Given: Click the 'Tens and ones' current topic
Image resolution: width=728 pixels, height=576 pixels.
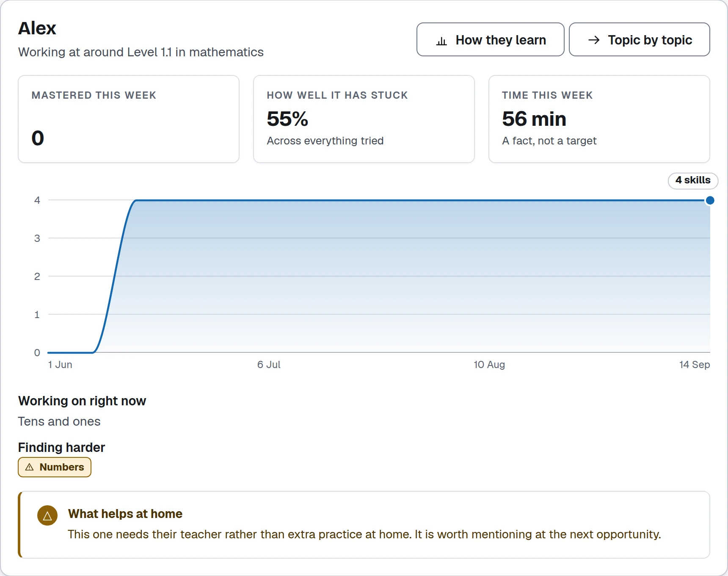Looking at the screenshot, I should pyautogui.click(x=59, y=421).
